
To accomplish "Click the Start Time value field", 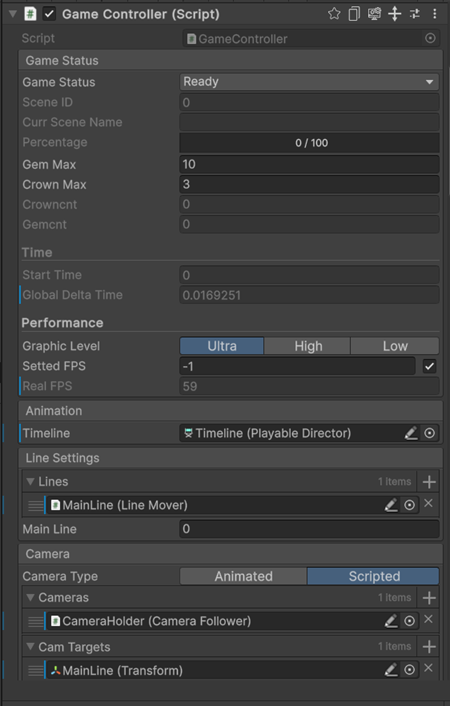I will [x=309, y=275].
